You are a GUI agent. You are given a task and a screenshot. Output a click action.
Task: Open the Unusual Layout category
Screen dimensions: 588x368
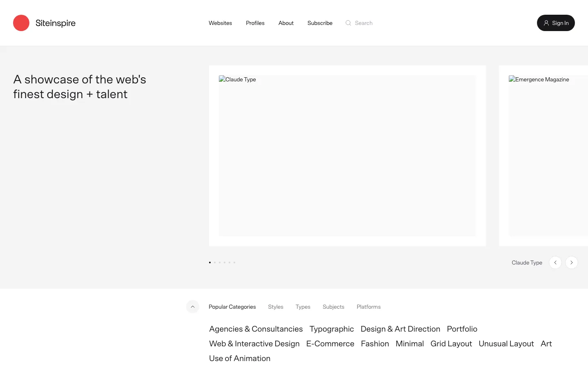(506, 344)
